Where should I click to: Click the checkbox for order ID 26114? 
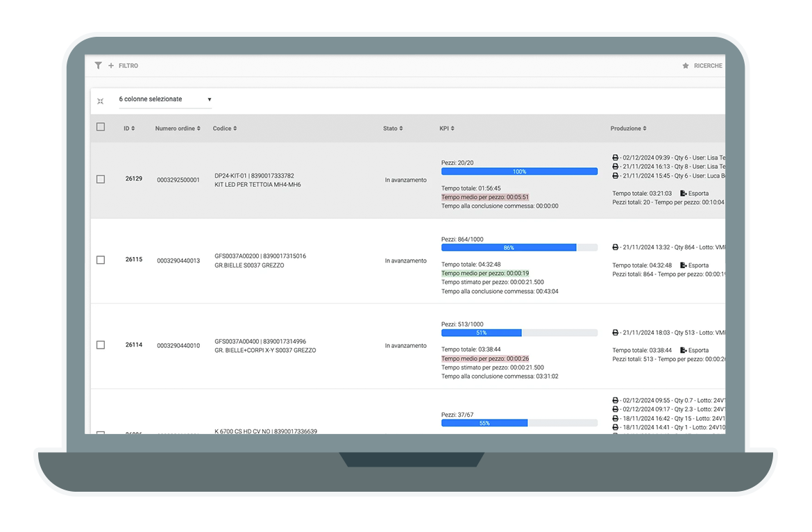(x=101, y=345)
